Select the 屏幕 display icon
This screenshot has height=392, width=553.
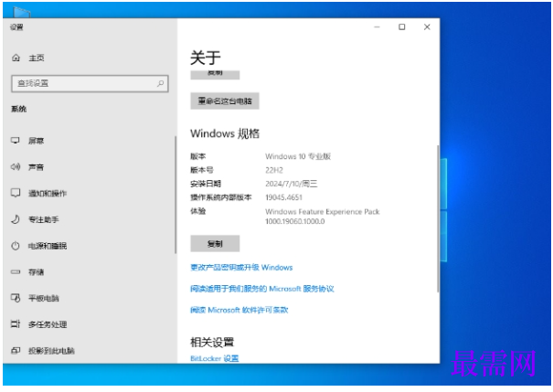click(16, 141)
